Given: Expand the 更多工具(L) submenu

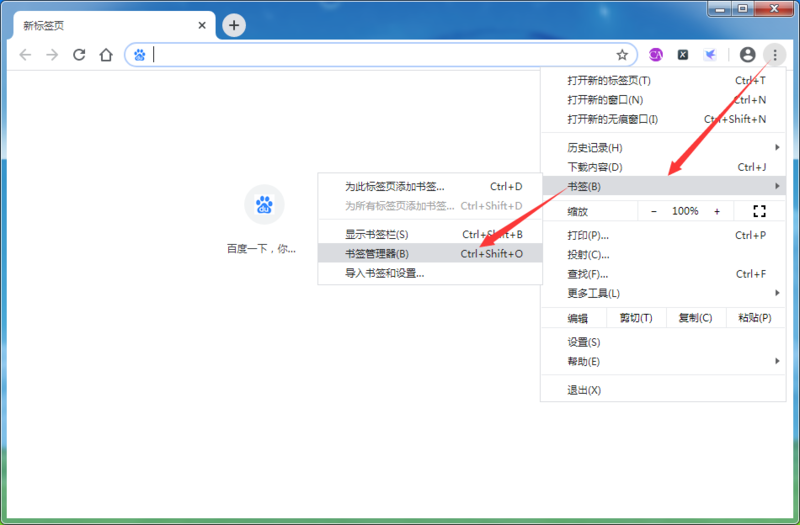Looking at the screenshot, I should [x=663, y=293].
